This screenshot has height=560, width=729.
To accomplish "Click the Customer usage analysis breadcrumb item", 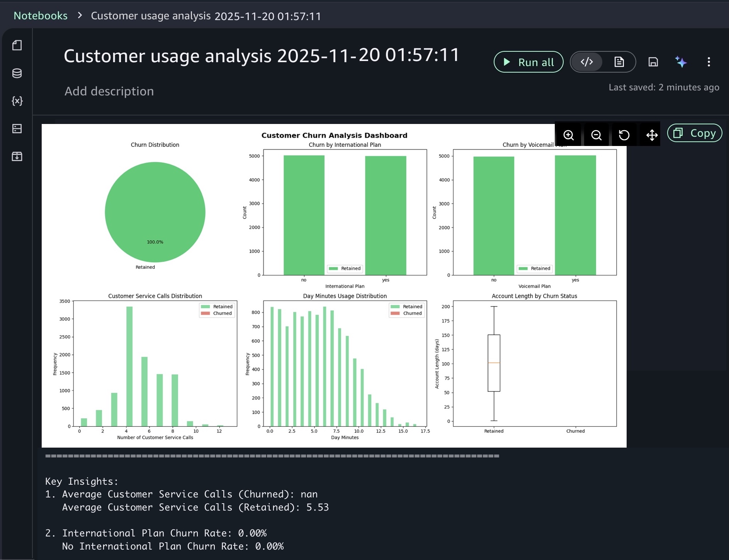I will (x=206, y=16).
